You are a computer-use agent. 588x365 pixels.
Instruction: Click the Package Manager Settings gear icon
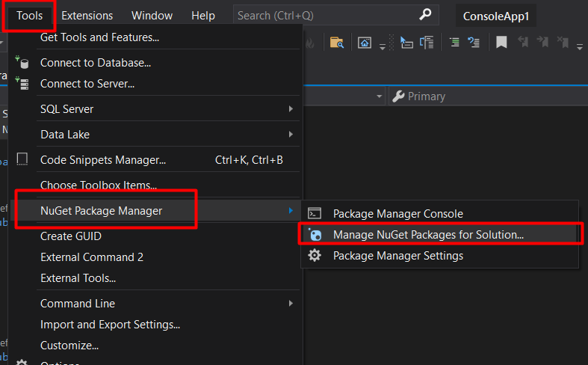tap(315, 255)
